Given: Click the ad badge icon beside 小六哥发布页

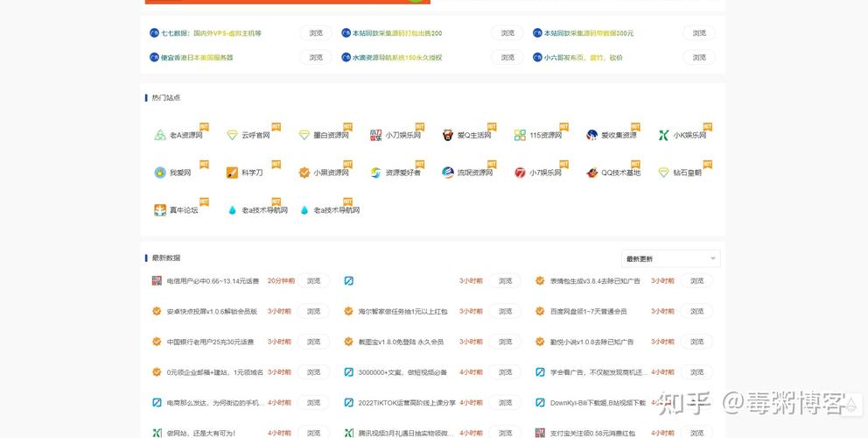Looking at the screenshot, I should pyautogui.click(x=537, y=57).
